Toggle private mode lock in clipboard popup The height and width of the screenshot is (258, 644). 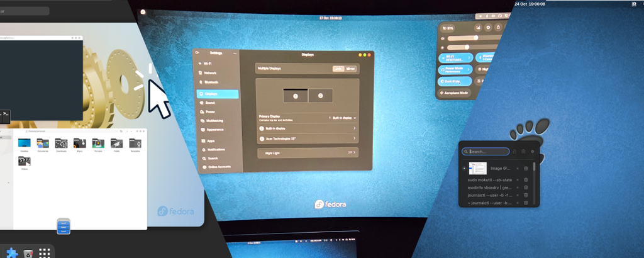click(x=514, y=152)
